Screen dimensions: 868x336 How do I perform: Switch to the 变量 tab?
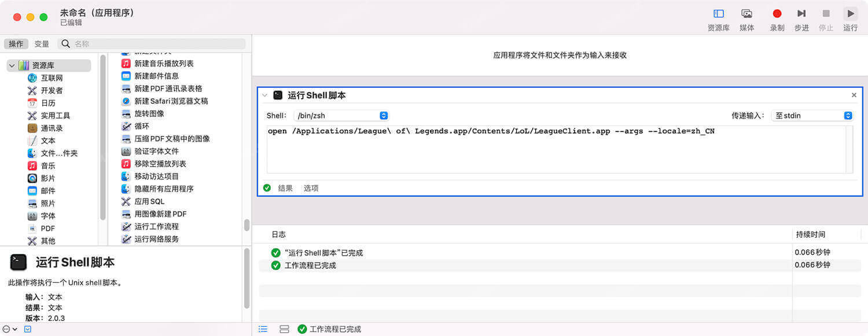click(x=41, y=43)
